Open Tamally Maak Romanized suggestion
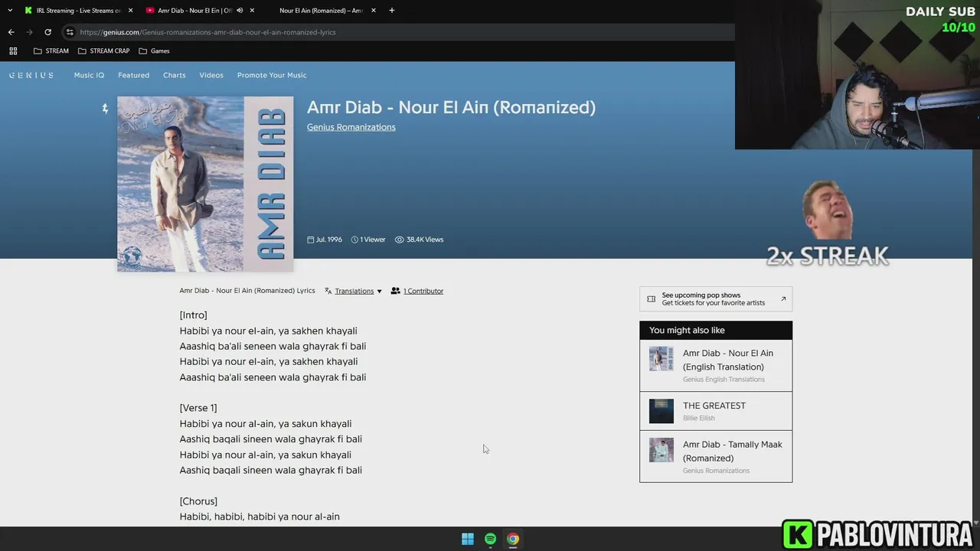Screen dimensions: 980x551 [716, 456]
